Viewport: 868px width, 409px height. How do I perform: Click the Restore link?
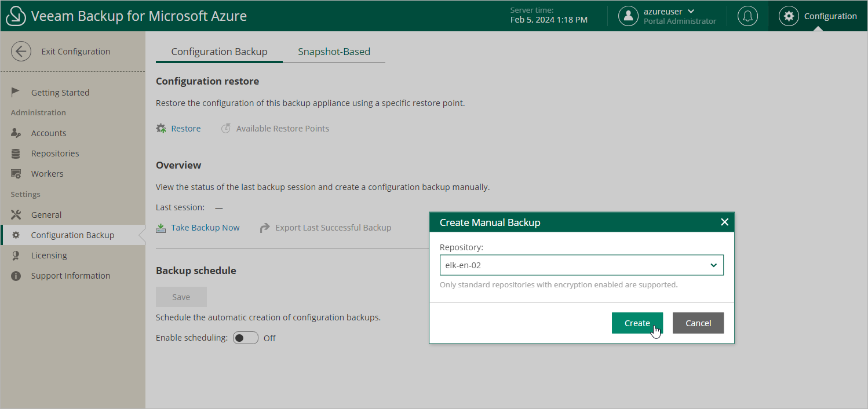186,129
